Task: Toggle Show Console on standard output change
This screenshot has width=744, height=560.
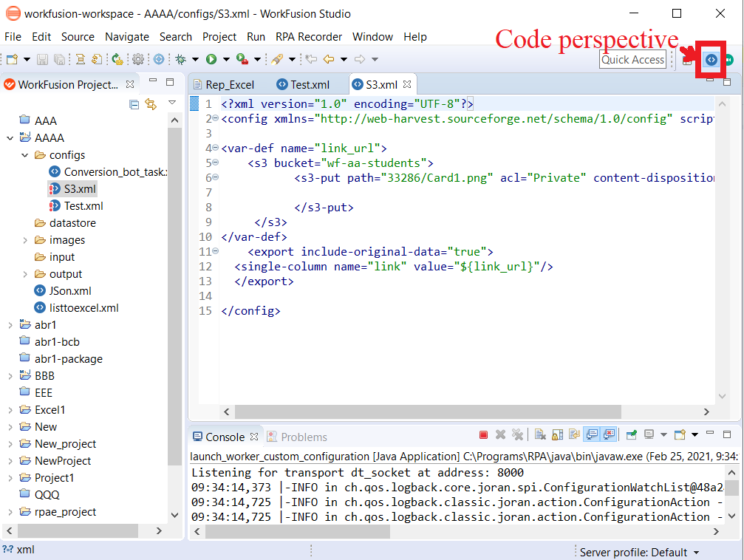Action: pyautogui.click(x=592, y=434)
